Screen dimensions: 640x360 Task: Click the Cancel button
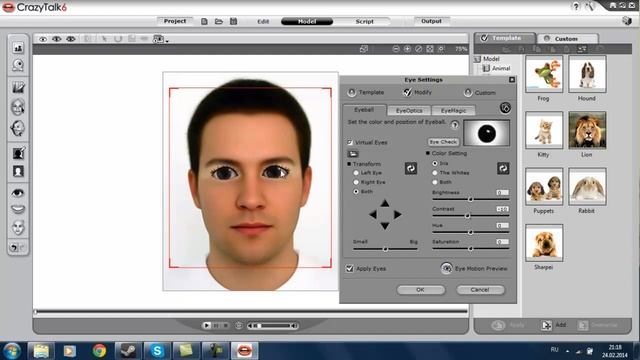(x=480, y=290)
